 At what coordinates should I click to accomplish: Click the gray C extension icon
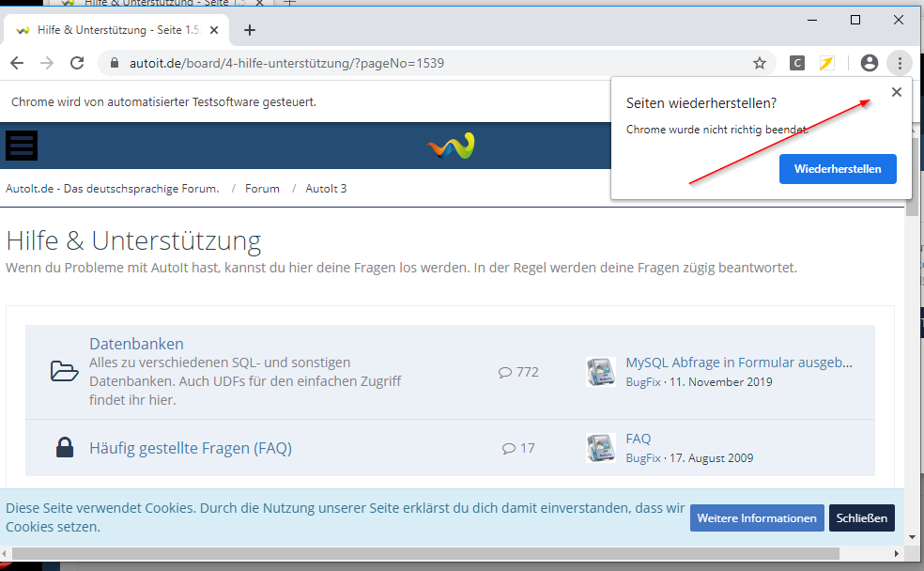(x=796, y=63)
